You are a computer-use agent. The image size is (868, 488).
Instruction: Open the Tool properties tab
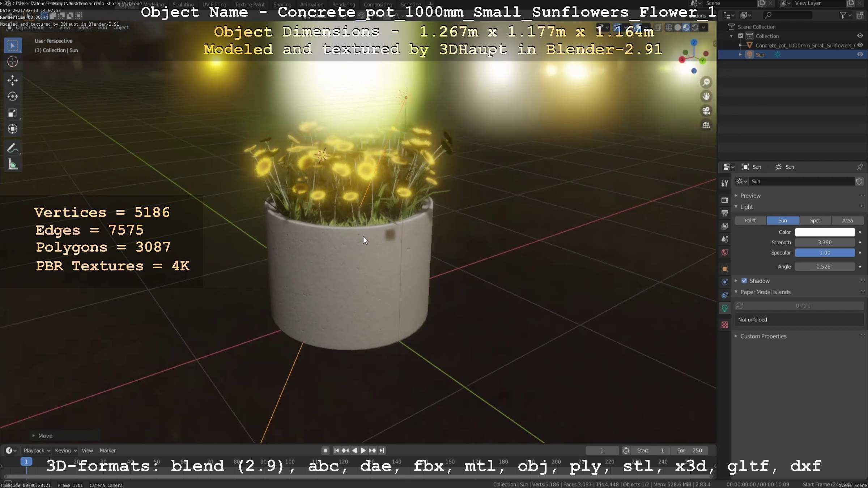click(724, 183)
